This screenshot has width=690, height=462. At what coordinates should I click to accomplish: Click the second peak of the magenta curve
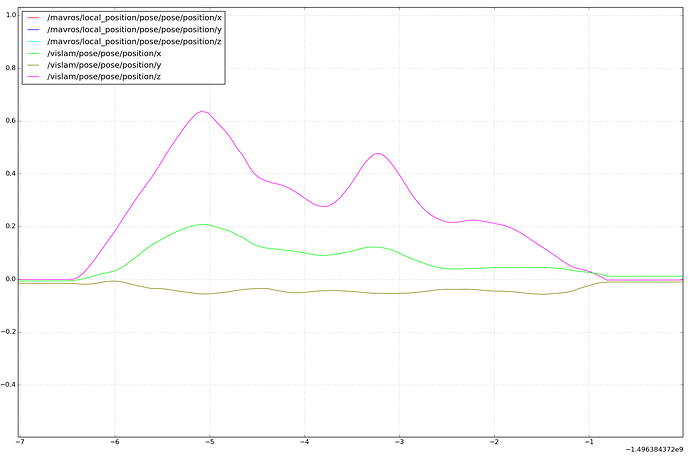pos(378,153)
